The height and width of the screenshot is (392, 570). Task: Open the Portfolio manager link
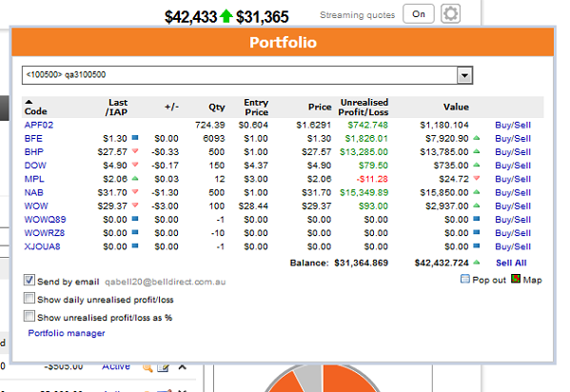[x=67, y=333]
